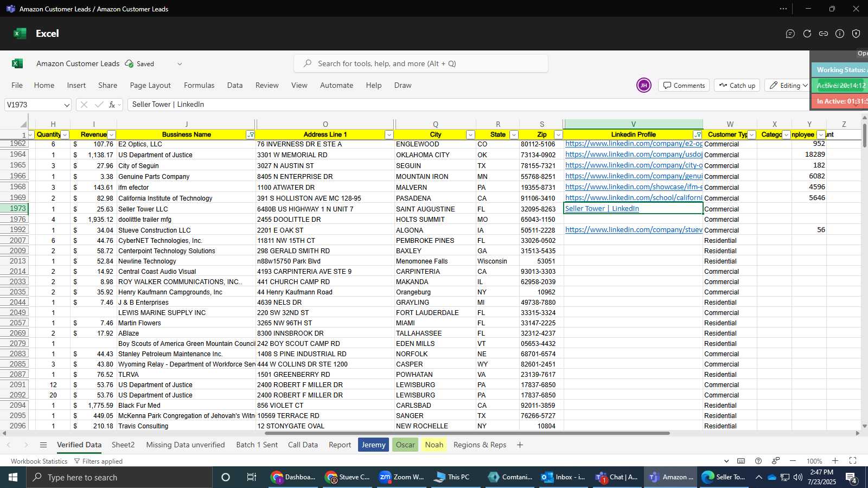Screen dimensions: 868x488
Task: Open the notifications center icon
Action: point(852,477)
